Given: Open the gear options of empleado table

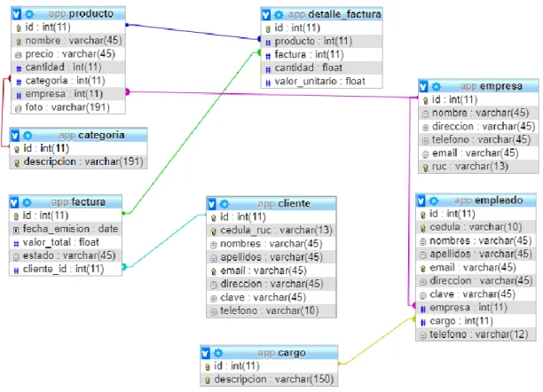Looking at the screenshot, I should 434,200.
